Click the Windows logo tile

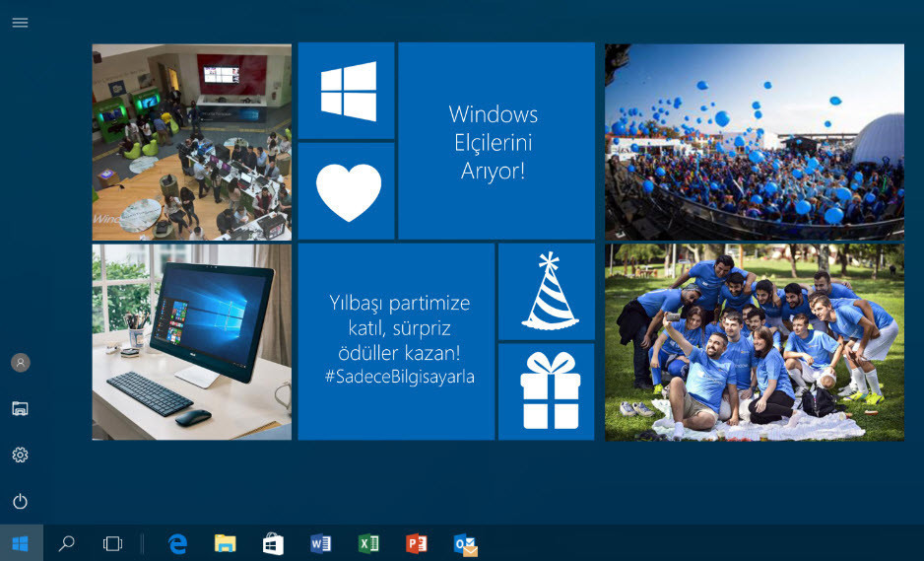pos(347,91)
